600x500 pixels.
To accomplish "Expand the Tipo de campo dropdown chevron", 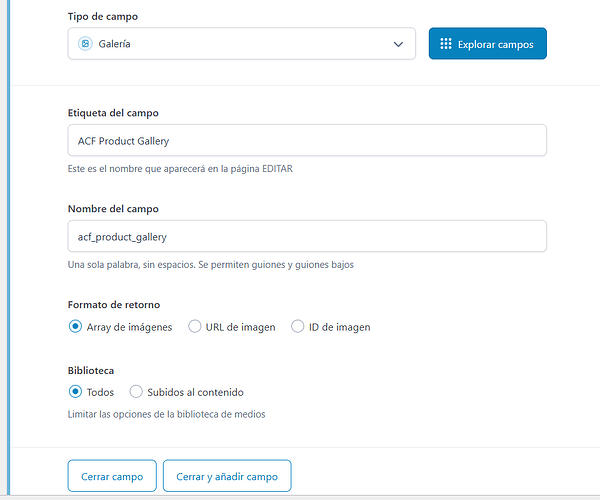I will click(x=399, y=44).
